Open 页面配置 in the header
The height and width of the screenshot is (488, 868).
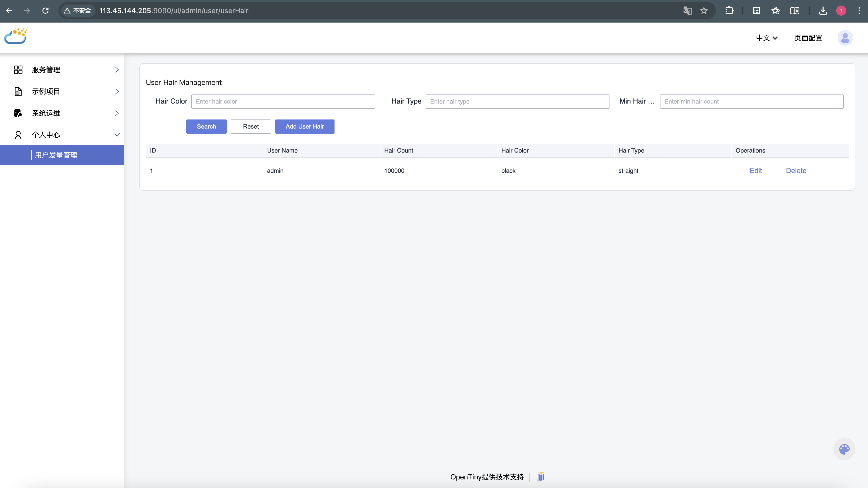tap(808, 38)
